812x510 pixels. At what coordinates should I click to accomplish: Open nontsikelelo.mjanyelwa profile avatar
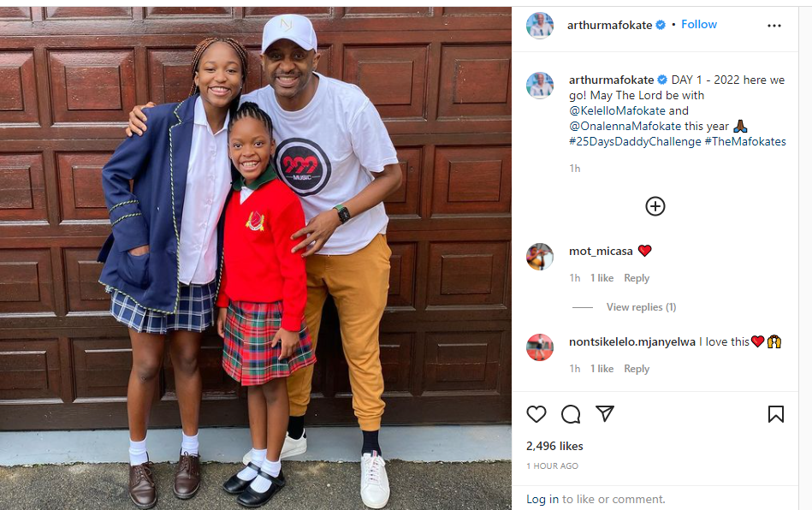pyautogui.click(x=540, y=347)
